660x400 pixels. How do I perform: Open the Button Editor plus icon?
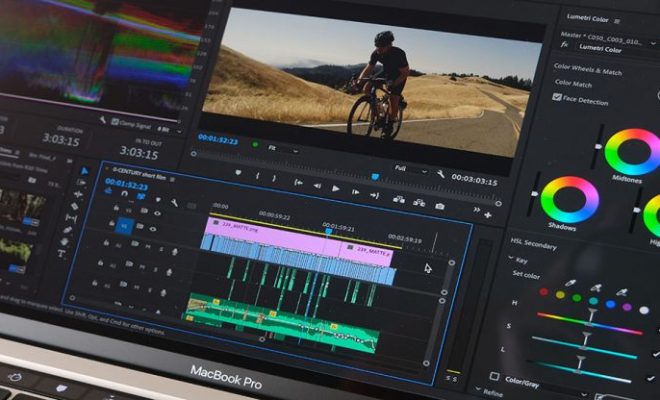pyautogui.click(x=488, y=215)
